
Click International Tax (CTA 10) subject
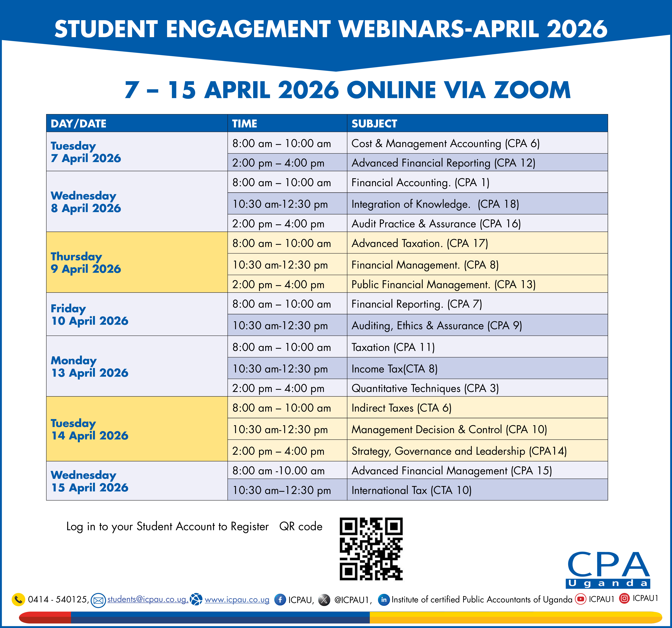(411, 490)
